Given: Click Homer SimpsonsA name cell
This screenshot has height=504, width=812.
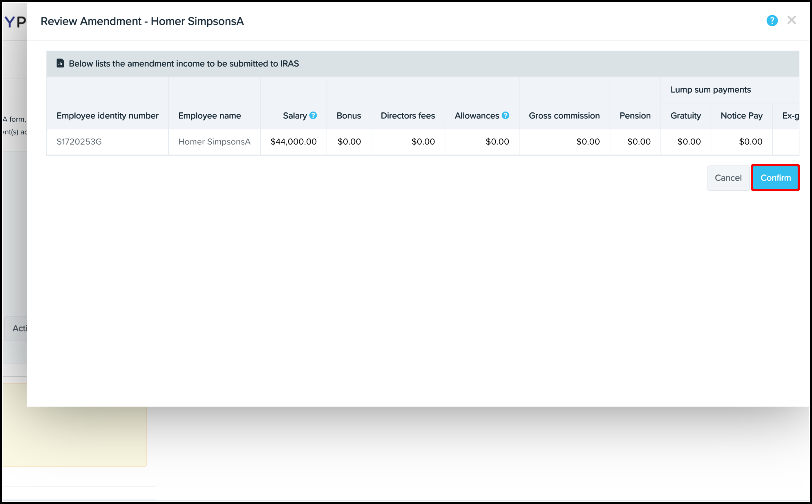Looking at the screenshot, I should (x=214, y=142).
